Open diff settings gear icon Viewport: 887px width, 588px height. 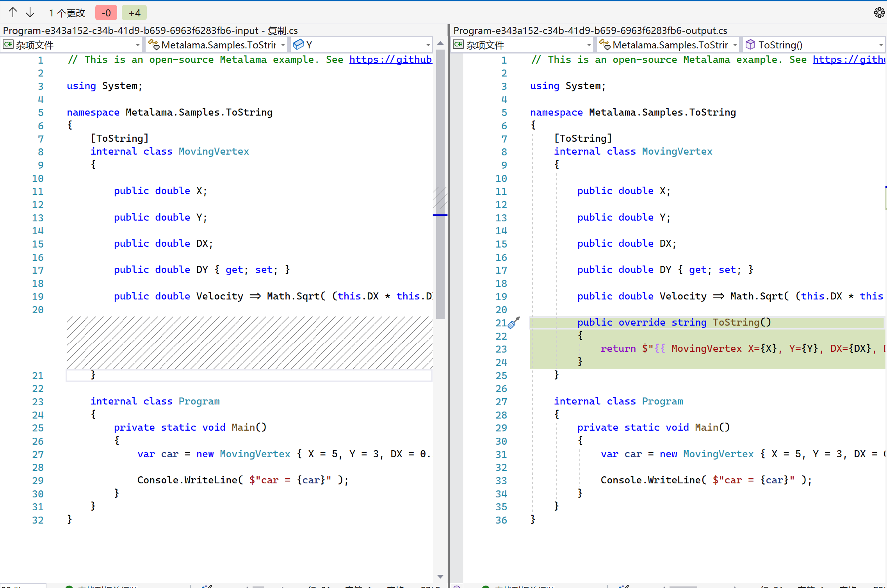pyautogui.click(x=879, y=12)
